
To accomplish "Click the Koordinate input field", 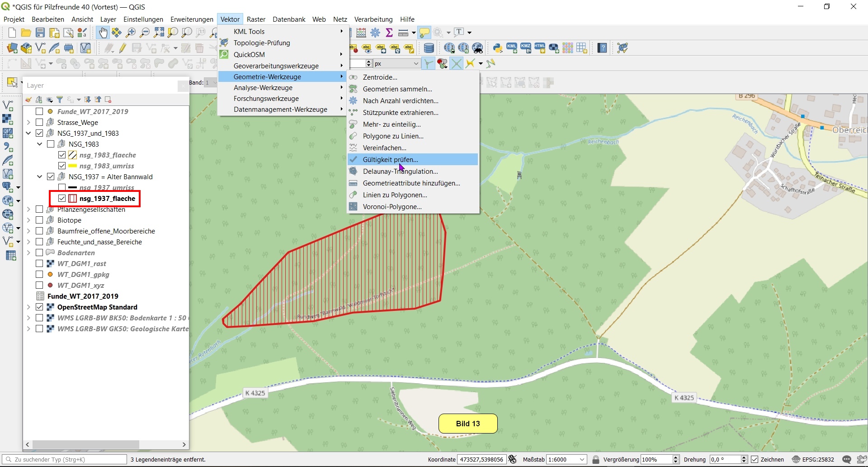I will [481, 460].
